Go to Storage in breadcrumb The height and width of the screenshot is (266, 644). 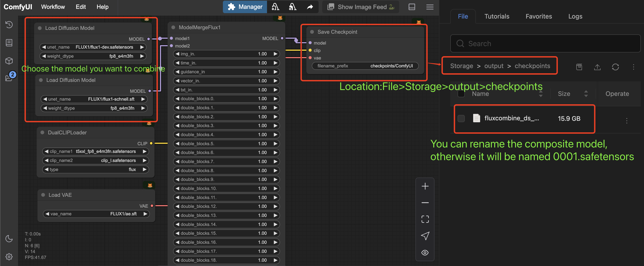point(461,66)
